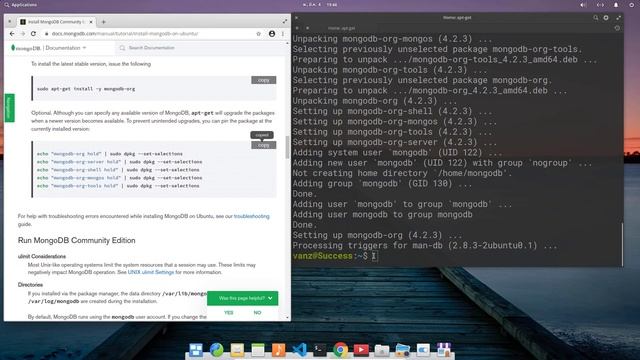Launch the web browser globe dock icon
Image resolution: width=640 pixels, height=360 pixels.
point(216,350)
